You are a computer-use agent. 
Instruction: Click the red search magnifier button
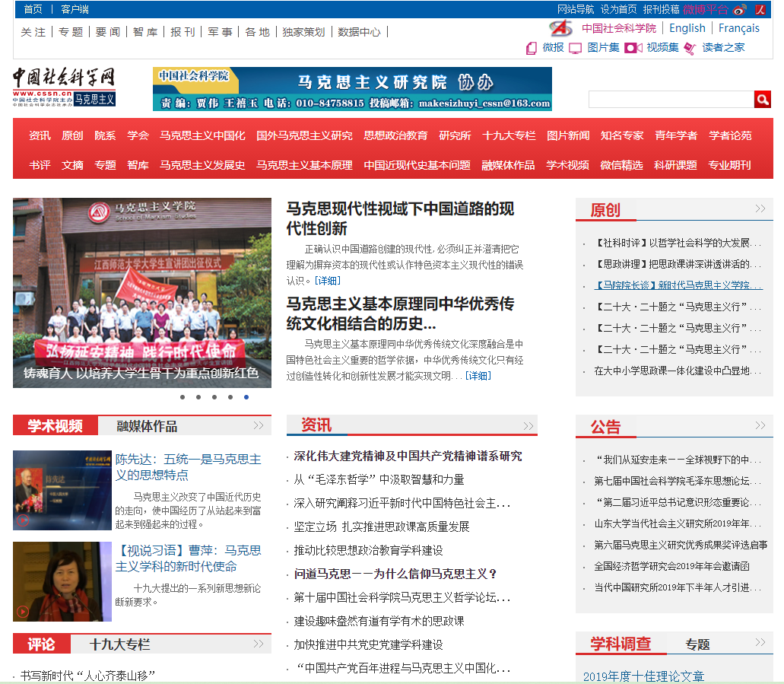tap(762, 100)
